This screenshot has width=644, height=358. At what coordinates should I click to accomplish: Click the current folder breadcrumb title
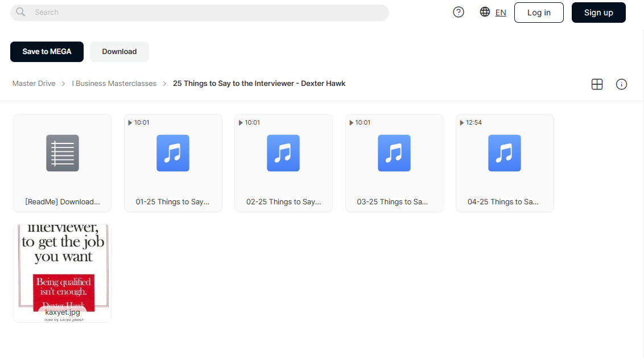point(259,84)
